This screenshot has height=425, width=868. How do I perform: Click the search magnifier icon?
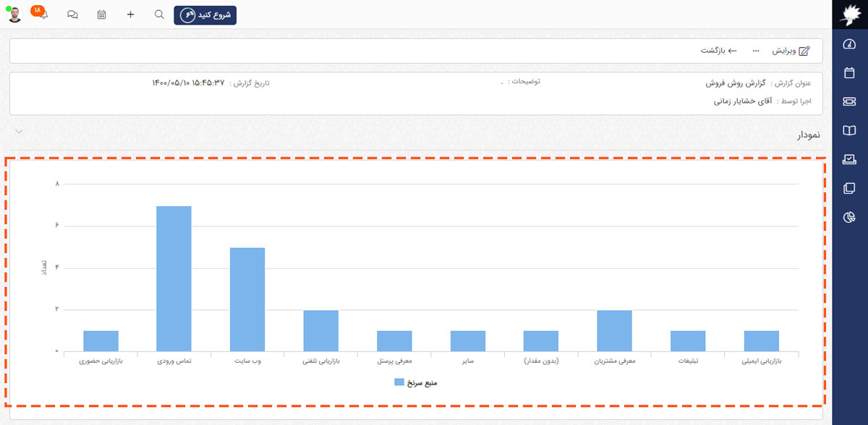[x=159, y=14]
